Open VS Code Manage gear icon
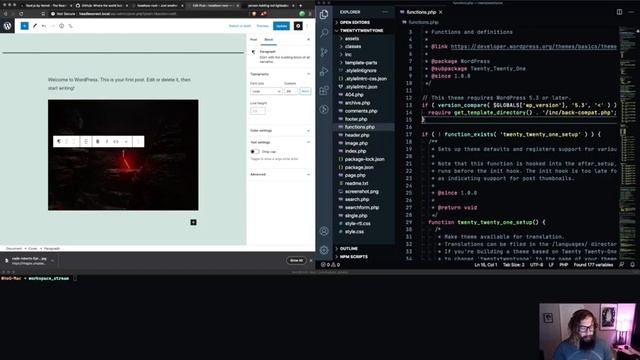The width and height of the screenshot is (640, 360). pos(324,250)
